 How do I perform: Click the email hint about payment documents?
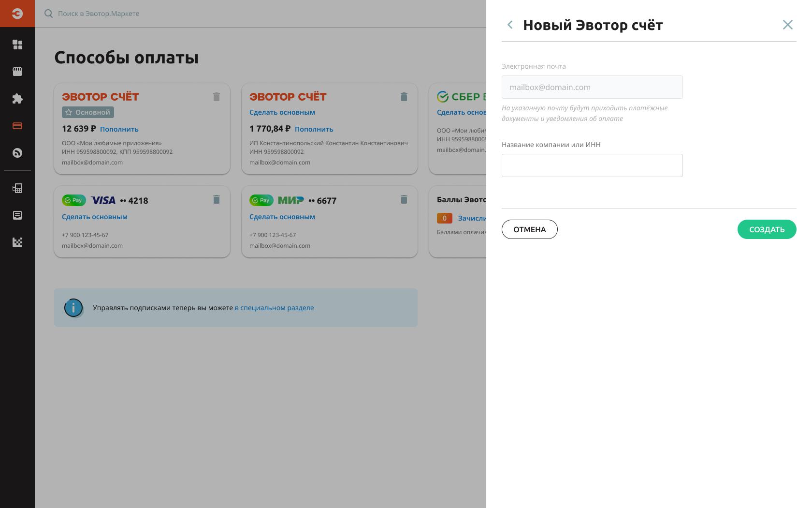[x=585, y=113]
